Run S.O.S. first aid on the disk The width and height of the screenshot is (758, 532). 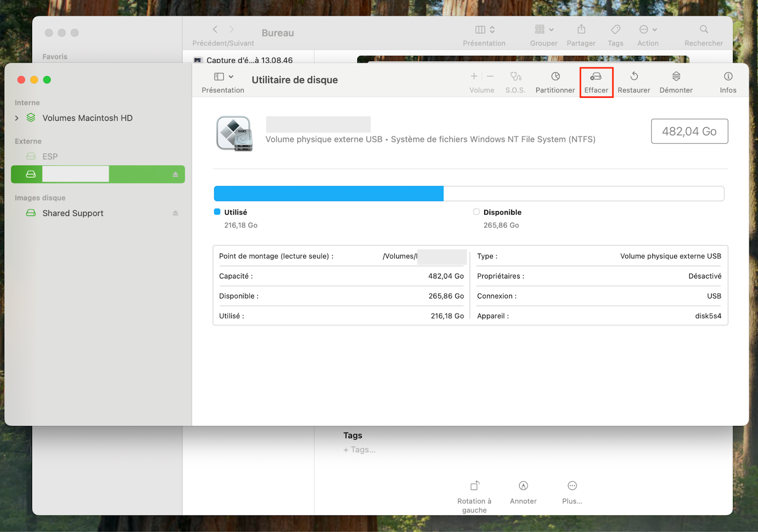click(515, 81)
